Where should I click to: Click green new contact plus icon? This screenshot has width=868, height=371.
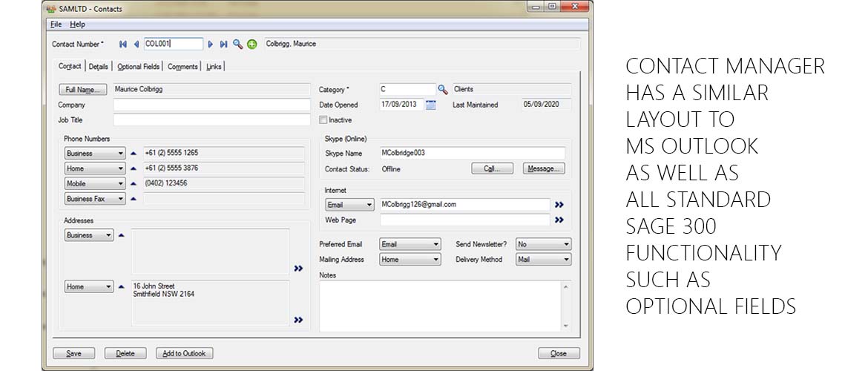coord(252,45)
